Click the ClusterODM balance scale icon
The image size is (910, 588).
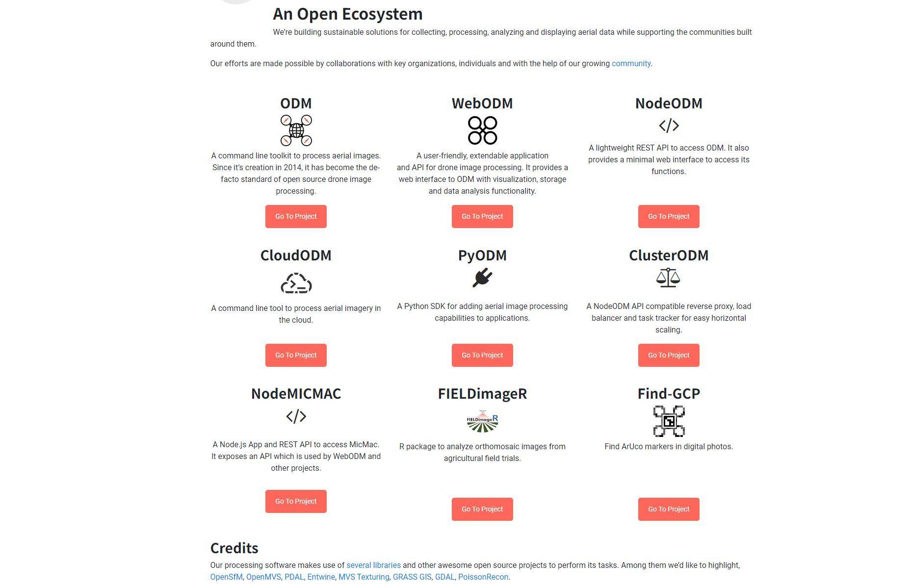coord(668,278)
